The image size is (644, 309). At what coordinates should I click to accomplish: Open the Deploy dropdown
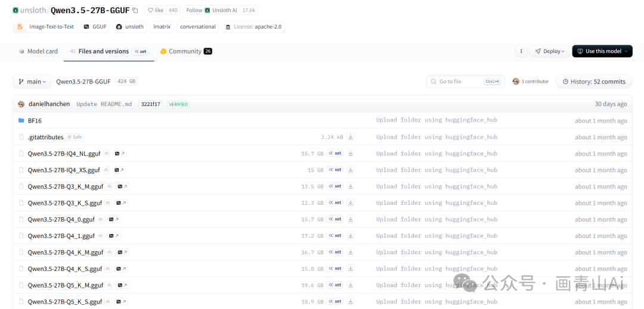click(x=549, y=51)
